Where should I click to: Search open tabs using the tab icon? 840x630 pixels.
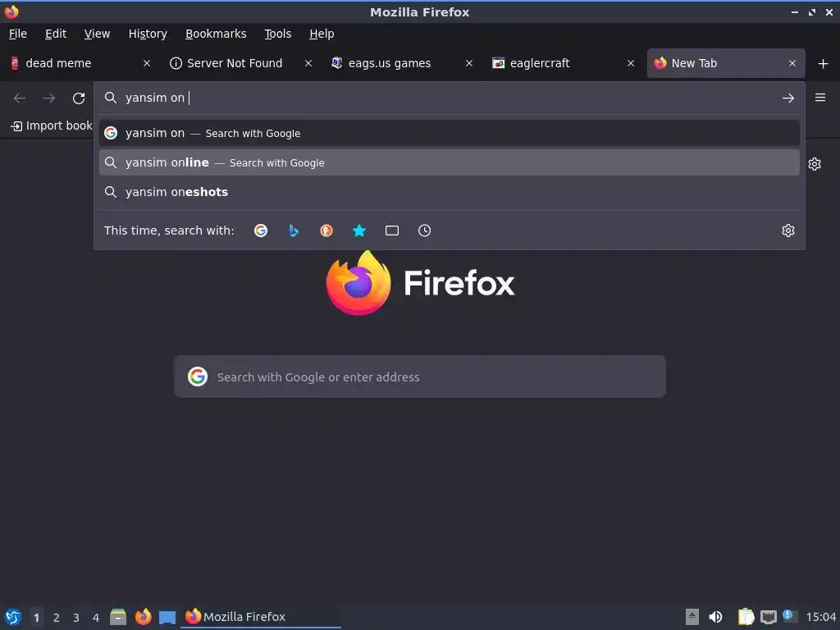pyautogui.click(x=392, y=231)
